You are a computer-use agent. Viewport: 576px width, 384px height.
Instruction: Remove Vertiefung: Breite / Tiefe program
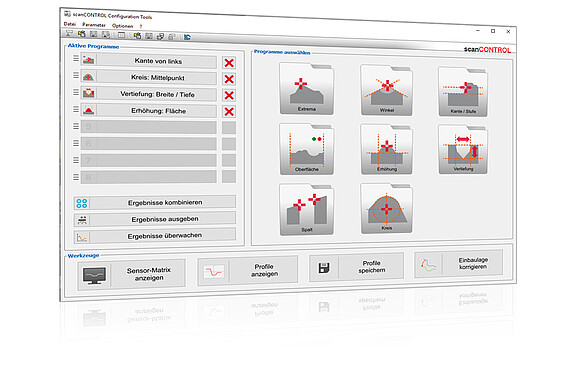(x=229, y=95)
